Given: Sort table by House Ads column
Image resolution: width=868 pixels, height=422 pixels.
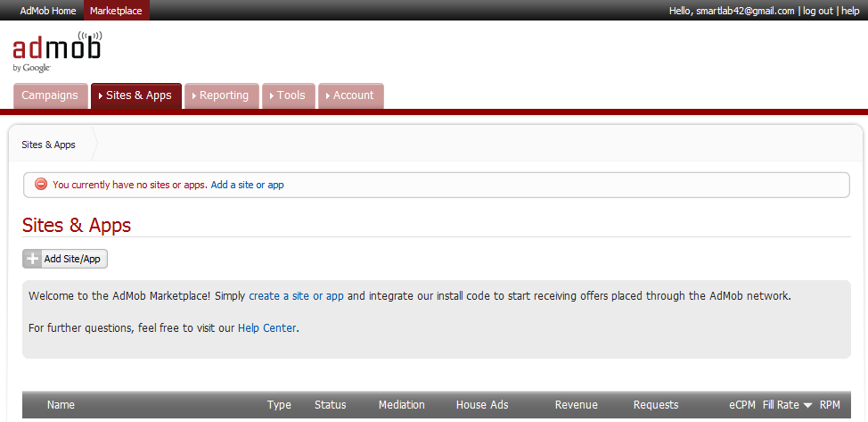Looking at the screenshot, I should pos(482,405).
